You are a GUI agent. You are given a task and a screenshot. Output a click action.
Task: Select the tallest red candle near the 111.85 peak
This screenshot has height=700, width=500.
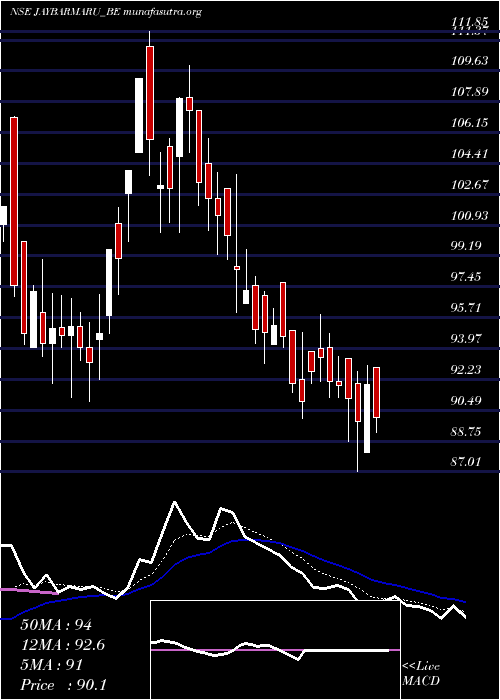point(150,92)
